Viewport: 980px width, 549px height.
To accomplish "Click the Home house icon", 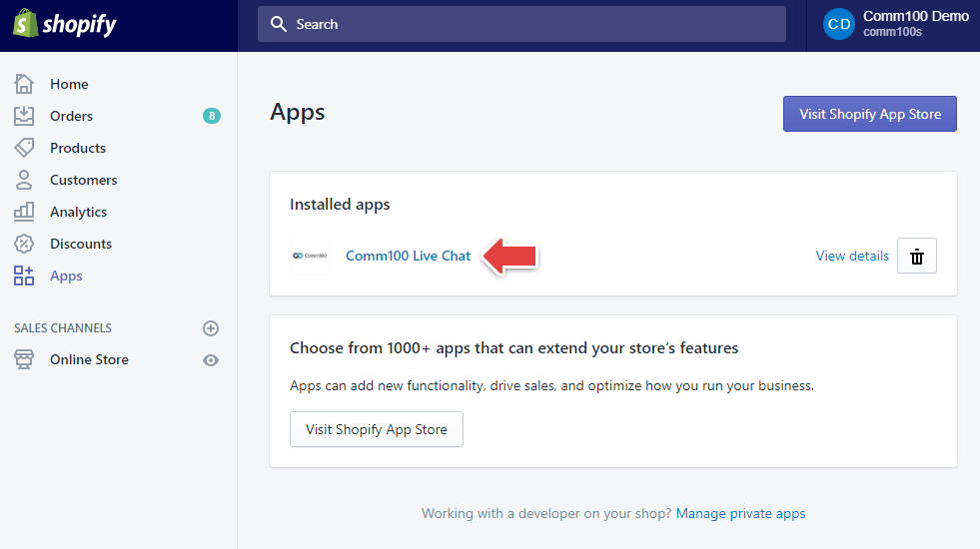I will pos(24,84).
